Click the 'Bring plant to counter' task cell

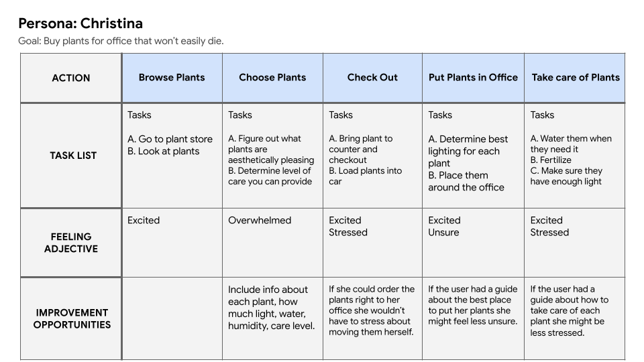tap(372, 156)
